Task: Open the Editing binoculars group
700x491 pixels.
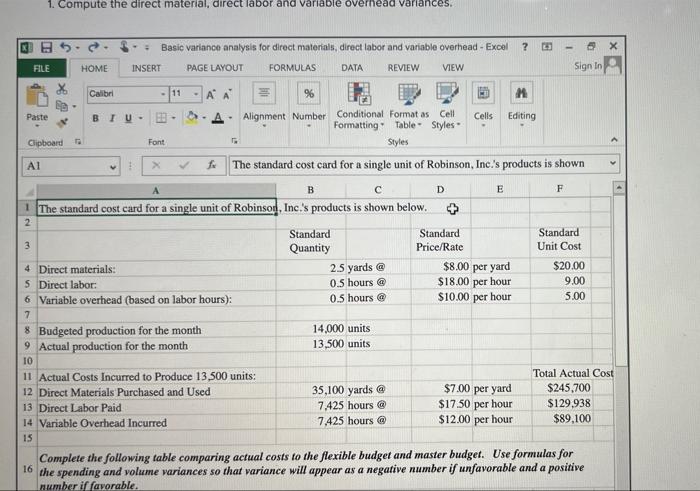Action: [x=521, y=105]
